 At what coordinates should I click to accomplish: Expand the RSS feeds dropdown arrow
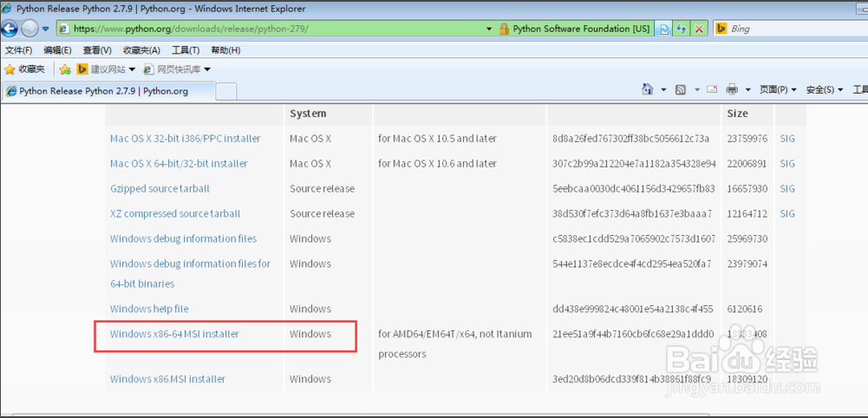point(697,89)
